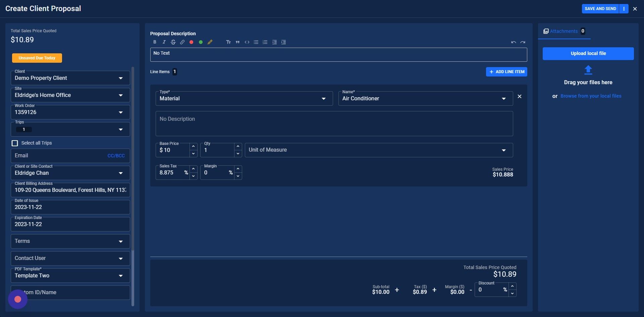Screen dimensions: 644x317
Task: Open the Site dropdown
Action: (x=70, y=95)
